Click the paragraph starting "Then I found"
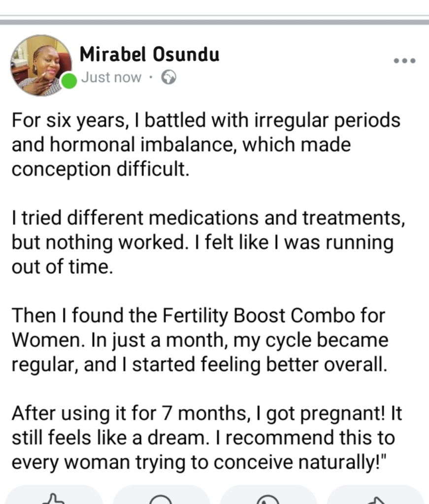This screenshot has height=504, width=429. pyautogui.click(x=199, y=340)
